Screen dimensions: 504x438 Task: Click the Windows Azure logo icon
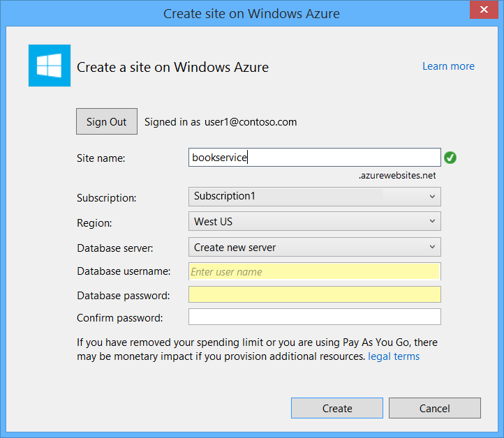49,66
